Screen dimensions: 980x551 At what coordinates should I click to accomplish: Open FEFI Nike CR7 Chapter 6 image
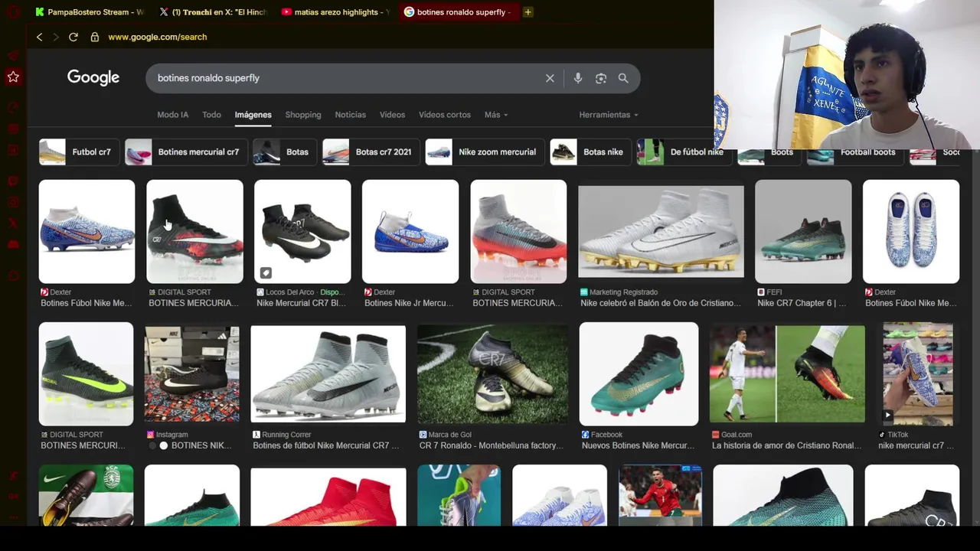tap(803, 232)
